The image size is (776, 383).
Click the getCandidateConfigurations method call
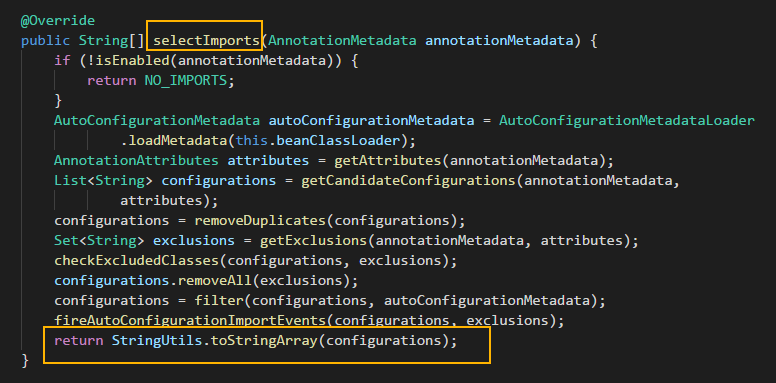pos(409,181)
